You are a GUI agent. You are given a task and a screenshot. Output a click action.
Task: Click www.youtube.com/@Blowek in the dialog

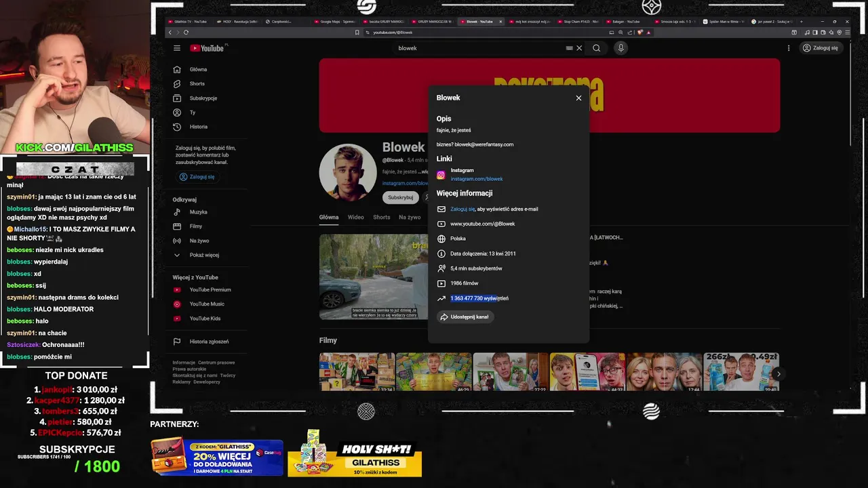483,224
